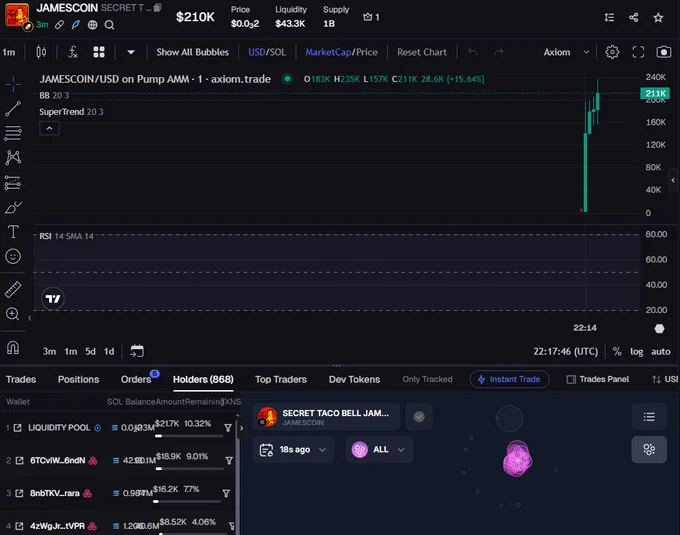Select the zoom in tool
This screenshot has width=680, height=535.
(x=13, y=313)
